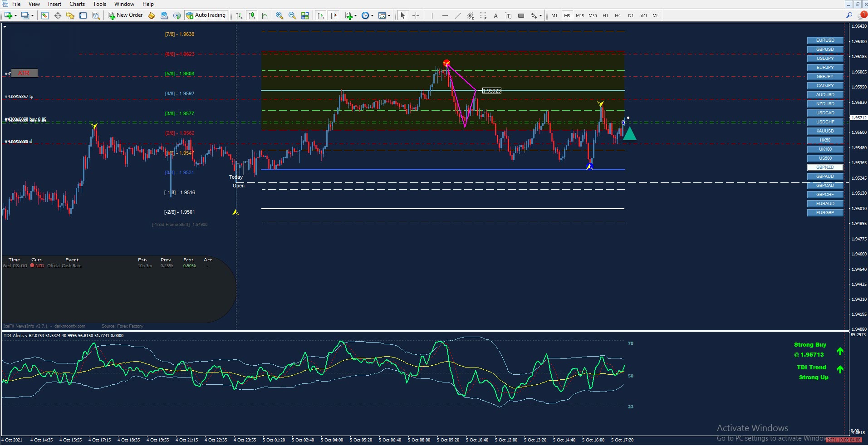
Task: Select the trendline drawing tool
Action: coord(457,15)
